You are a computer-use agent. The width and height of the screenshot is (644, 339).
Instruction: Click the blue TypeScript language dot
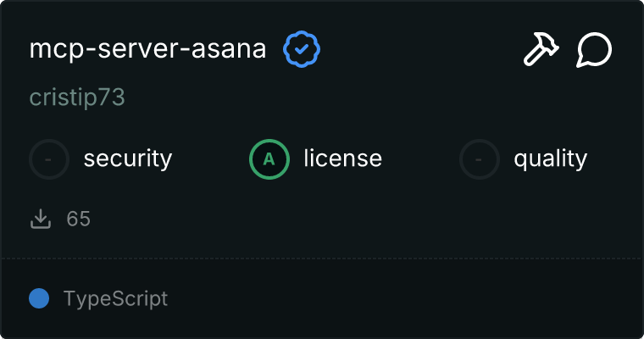pos(39,298)
